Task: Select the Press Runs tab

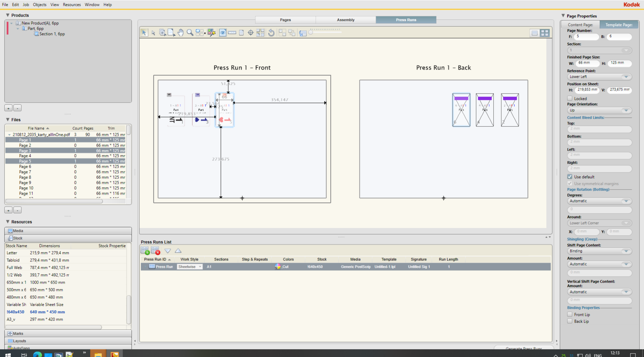Action: 406,20
